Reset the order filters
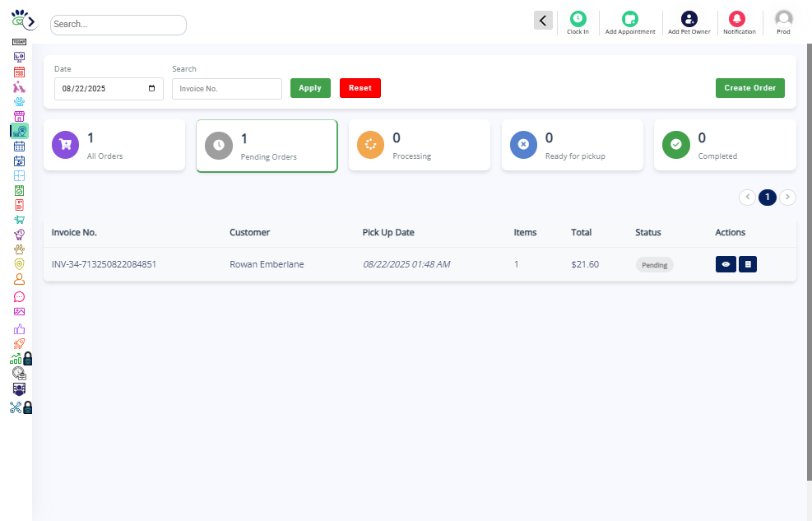 click(x=360, y=88)
